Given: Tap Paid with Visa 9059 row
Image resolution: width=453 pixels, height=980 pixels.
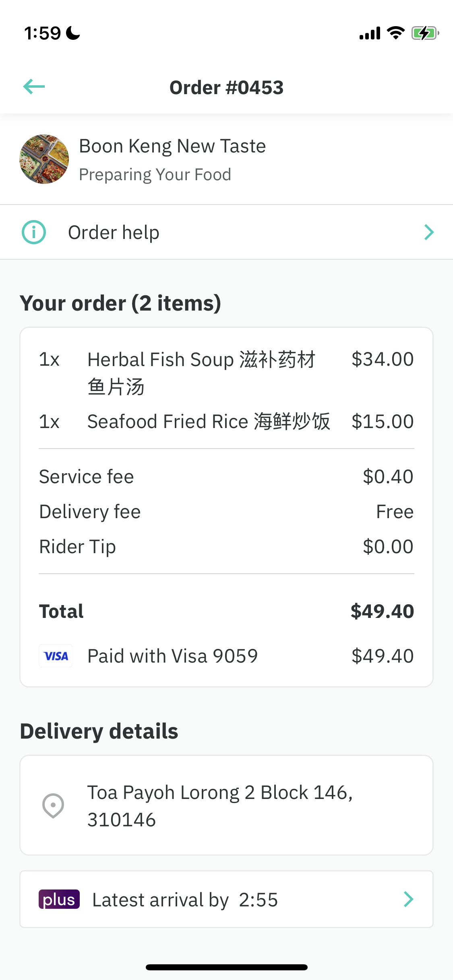Looking at the screenshot, I should tap(226, 656).
